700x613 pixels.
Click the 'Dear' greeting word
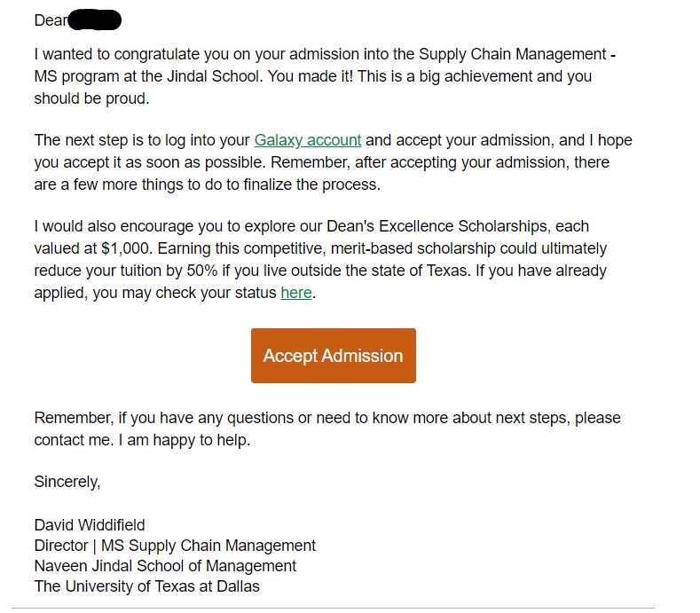(51, 20)
